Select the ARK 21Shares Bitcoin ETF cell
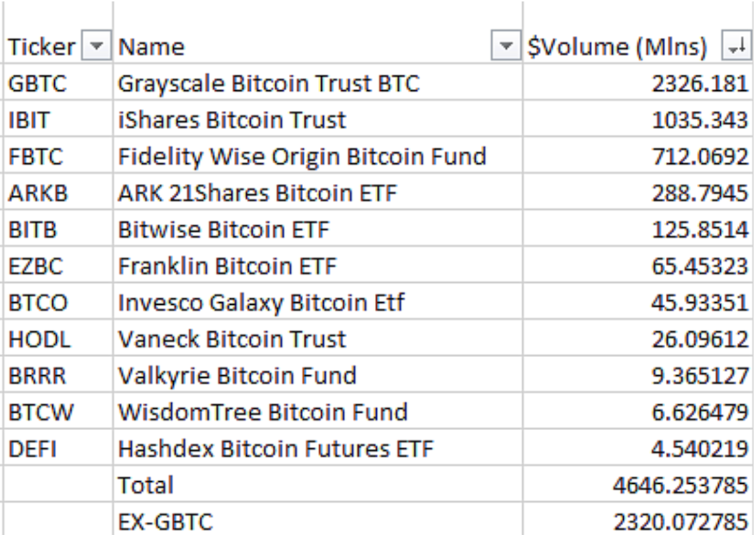This screenshot has height=536, width=756. pos(318,192)
